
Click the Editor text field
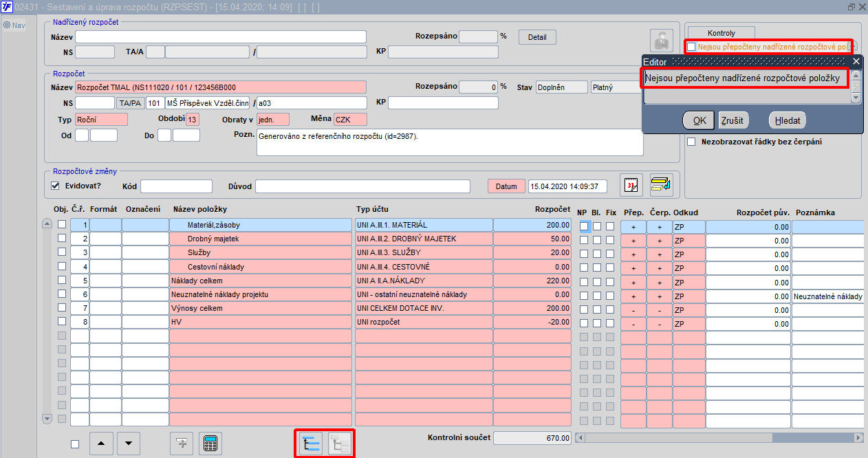[x=748, y=86]
